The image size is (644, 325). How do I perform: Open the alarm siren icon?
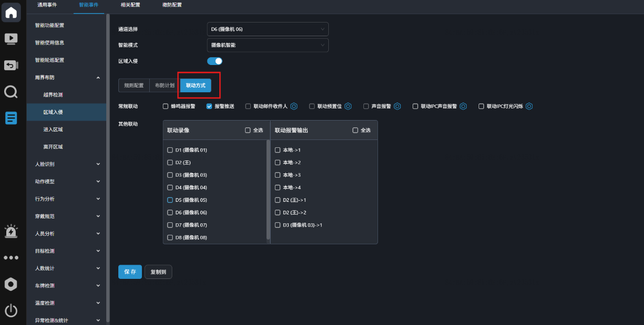(11, 231)
